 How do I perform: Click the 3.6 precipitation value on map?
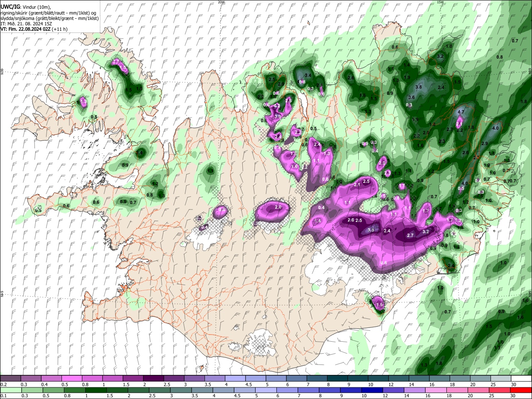pos(411,97)
